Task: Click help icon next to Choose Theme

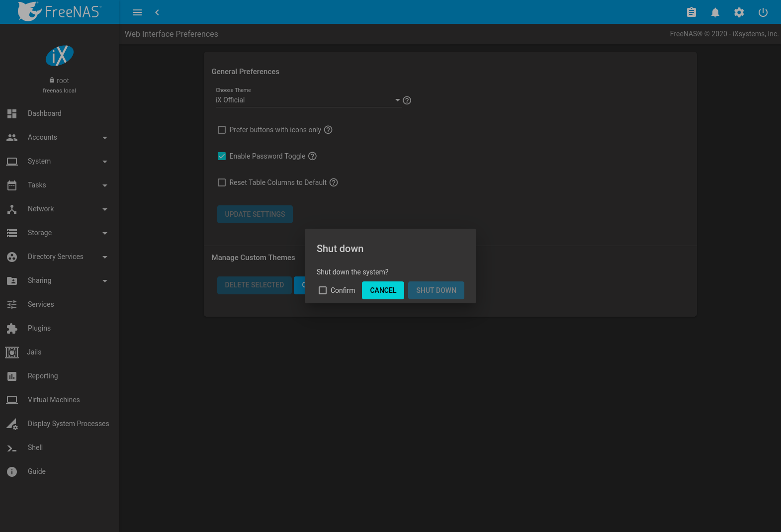Action: click(407, 100)
